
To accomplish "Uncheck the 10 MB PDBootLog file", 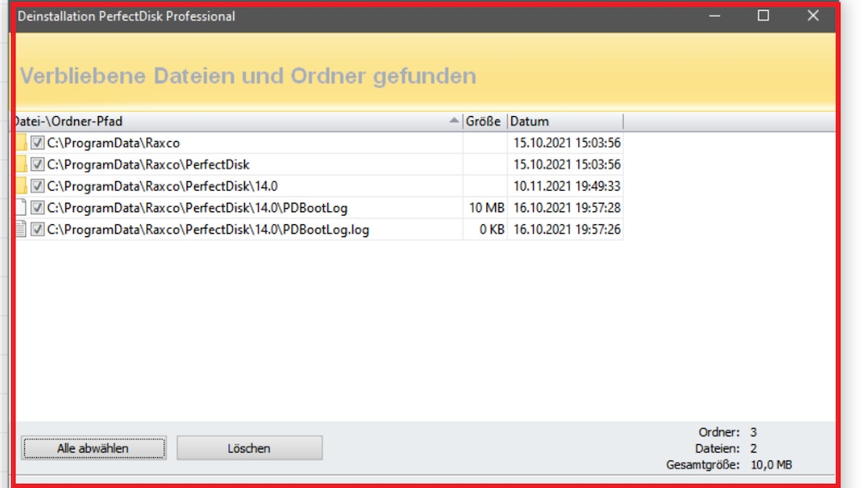I will [38, 207].
